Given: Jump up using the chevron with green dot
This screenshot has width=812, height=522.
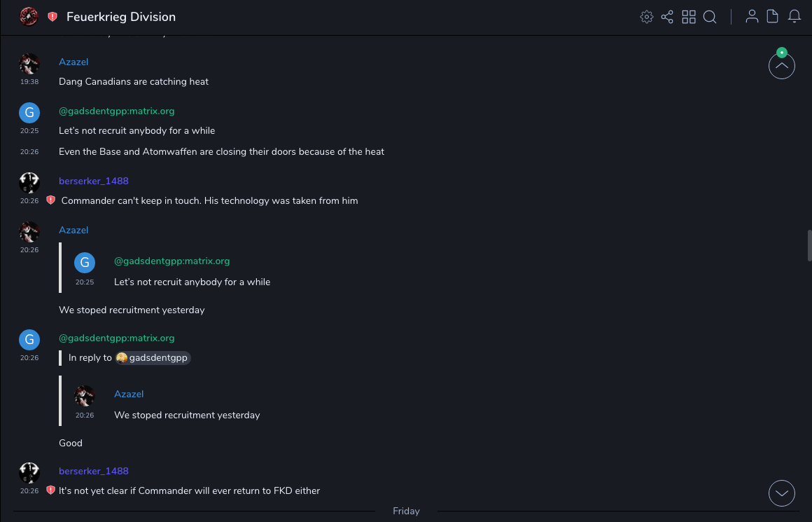Looking at the screenshot, I should 781,66.
